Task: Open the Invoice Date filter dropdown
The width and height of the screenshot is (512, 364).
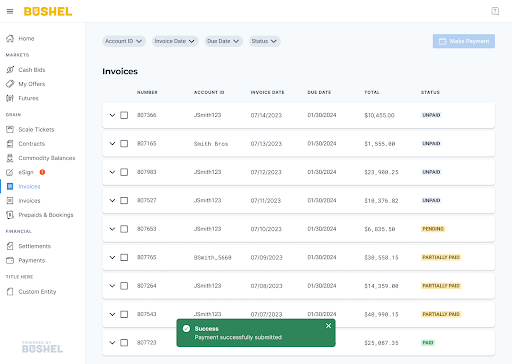Action: pyautogui.click(x=175, y=41)
